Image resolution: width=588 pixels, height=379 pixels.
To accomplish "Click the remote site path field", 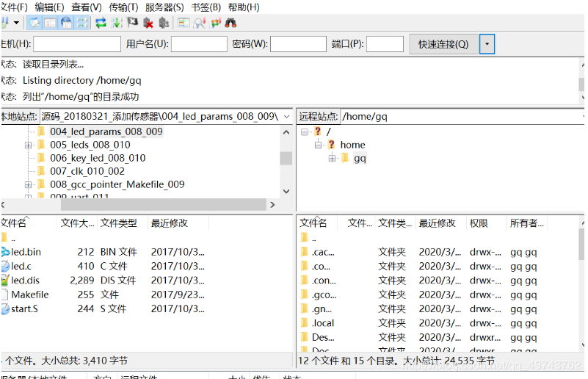I will 462,117.
